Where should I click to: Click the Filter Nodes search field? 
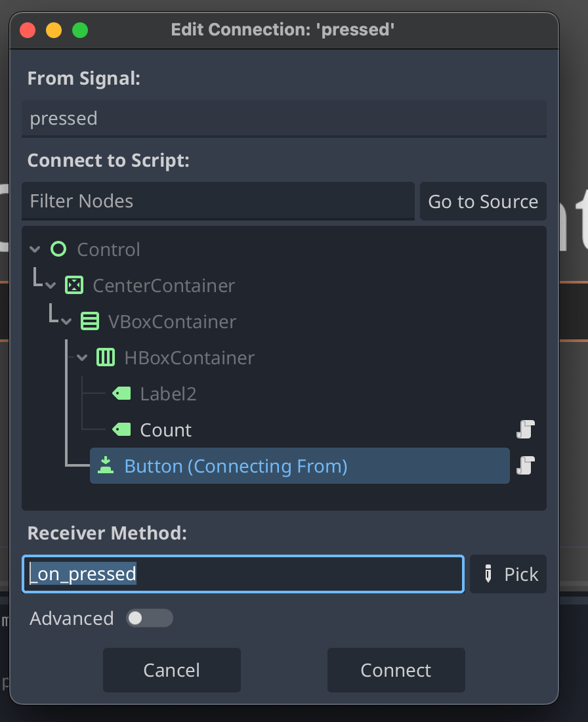click(x=218, y=201)
